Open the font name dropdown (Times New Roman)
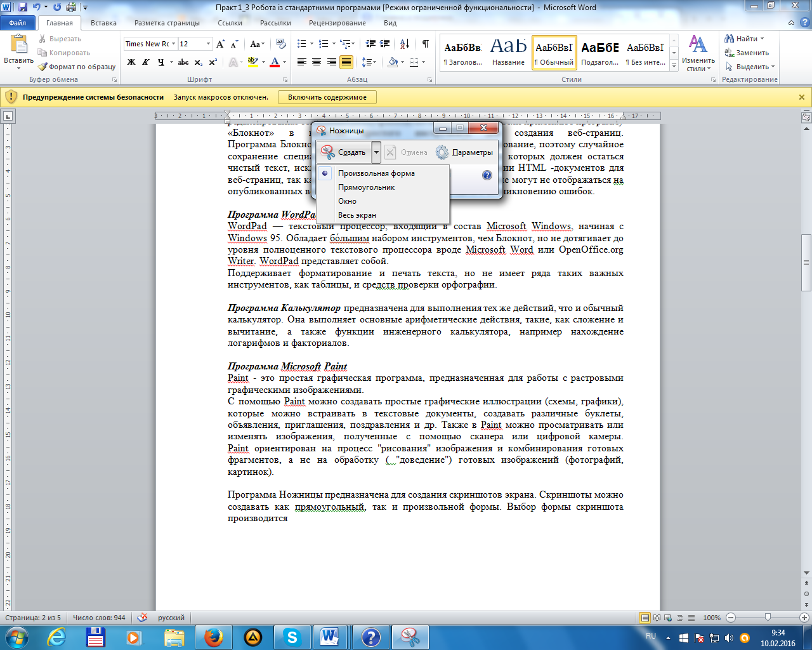 click(173, 44)
